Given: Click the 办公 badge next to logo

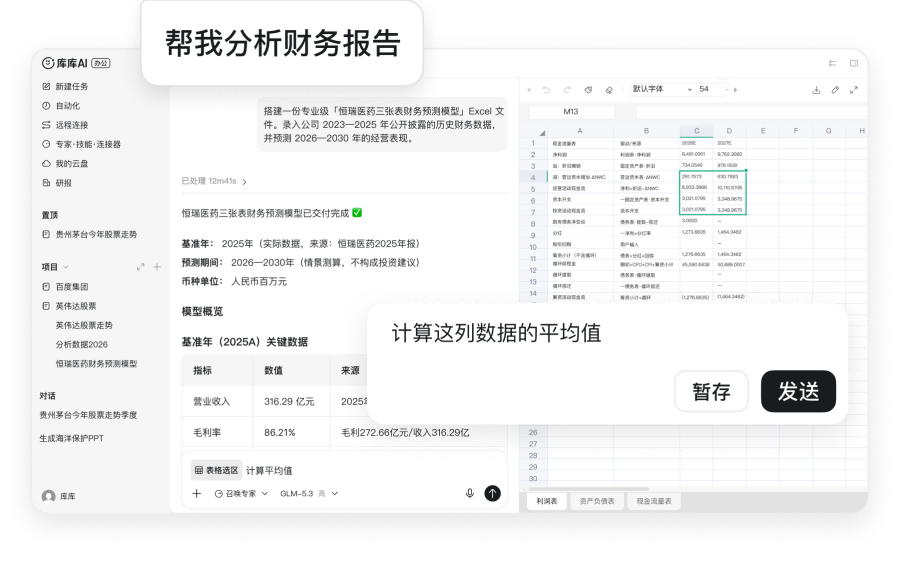Looking at the screenshot, I should pyautogui.click(x=101, y=63).
